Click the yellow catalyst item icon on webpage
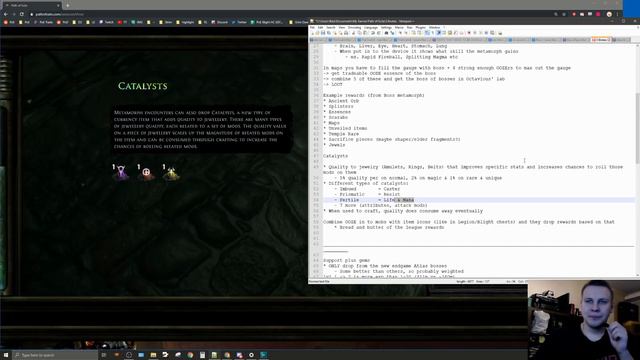640x360 pixels. (171, 172)
